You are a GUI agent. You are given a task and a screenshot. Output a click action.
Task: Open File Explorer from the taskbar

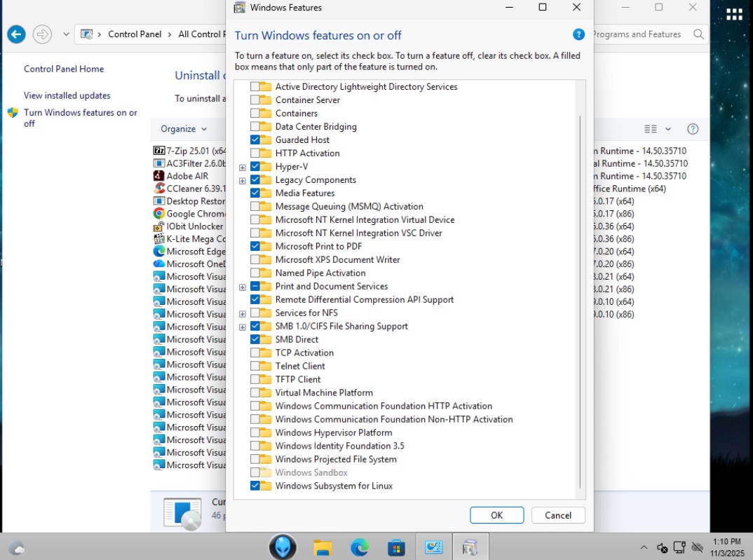[x=323, y=547]
